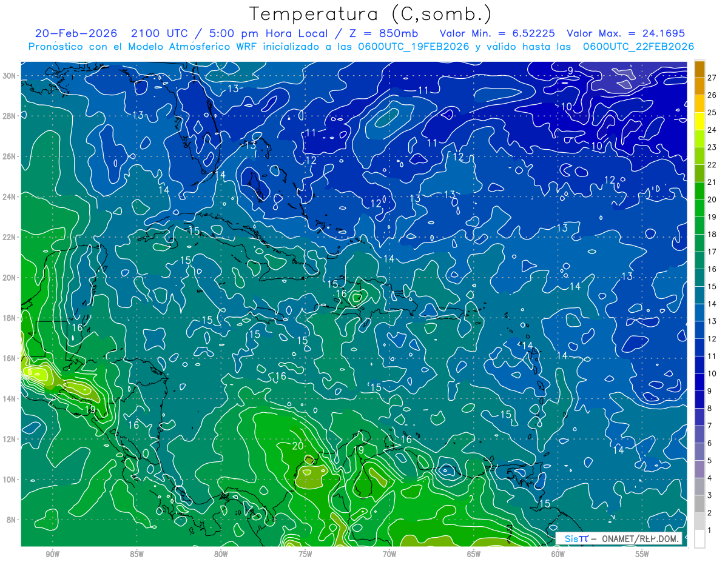Image resolution: width=728 pixels, height=562 pixels.
Task: Click the colorbar scale label "27"
Action: tap(712, 78)
